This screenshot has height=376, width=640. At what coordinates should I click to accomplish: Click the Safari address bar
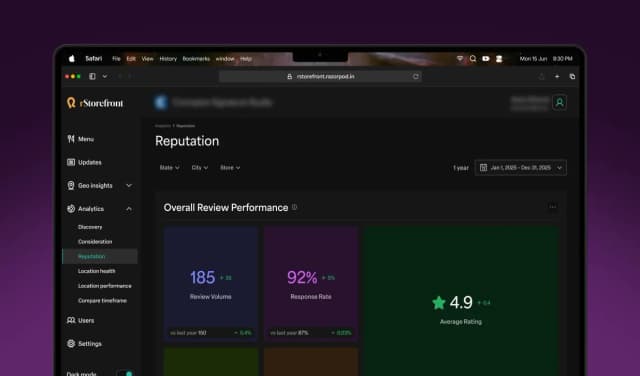tap(320, 76)
